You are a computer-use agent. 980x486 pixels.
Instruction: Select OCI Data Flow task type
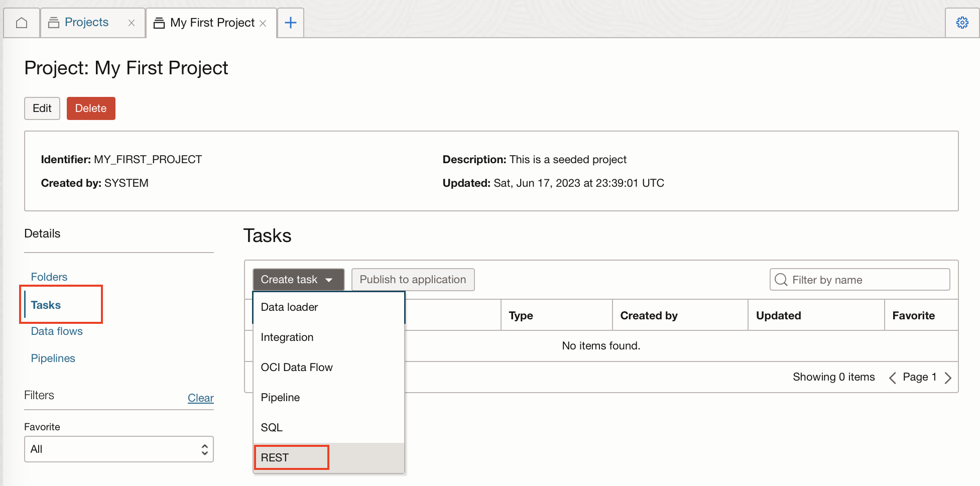tap(297, 367)
